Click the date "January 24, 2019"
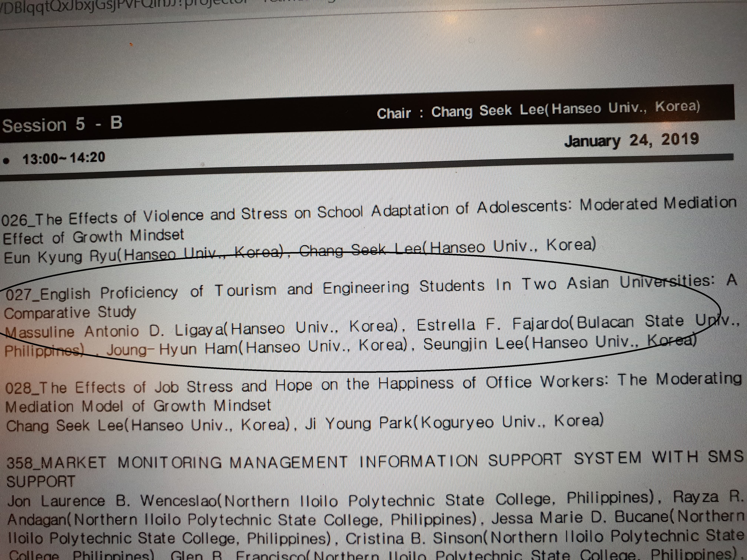Image resolution: width=747 pixels, height=560 pixels. [x=632, y=140]
